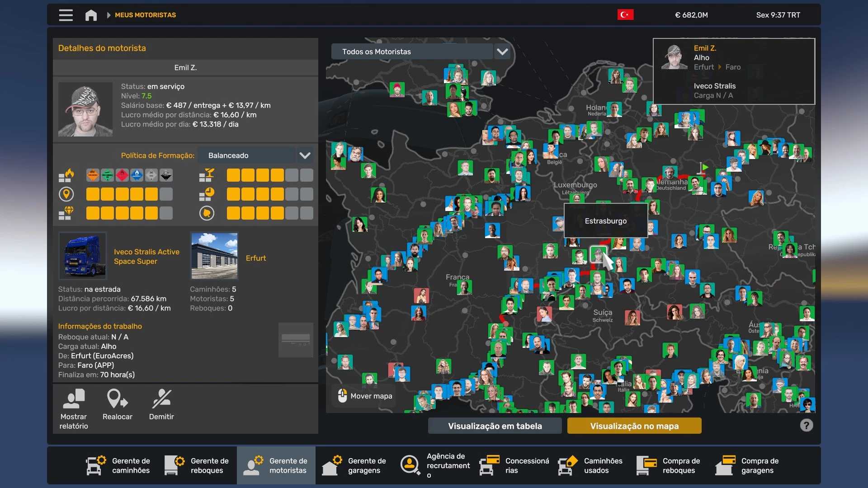Open the hamburger main menu

point(66,15)
